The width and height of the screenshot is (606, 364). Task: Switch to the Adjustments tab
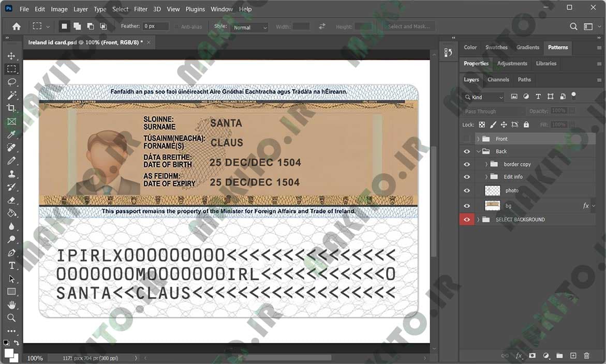[x=512, y=63]
